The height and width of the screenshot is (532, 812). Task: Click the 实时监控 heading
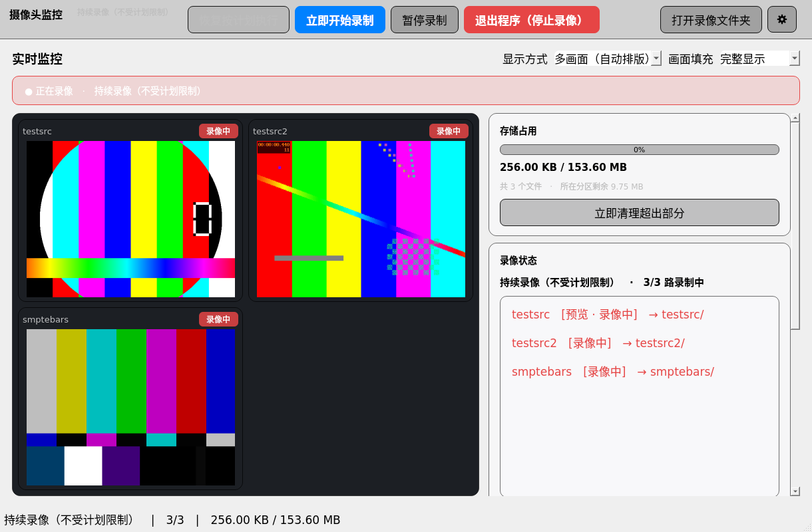tap(37, 59)
